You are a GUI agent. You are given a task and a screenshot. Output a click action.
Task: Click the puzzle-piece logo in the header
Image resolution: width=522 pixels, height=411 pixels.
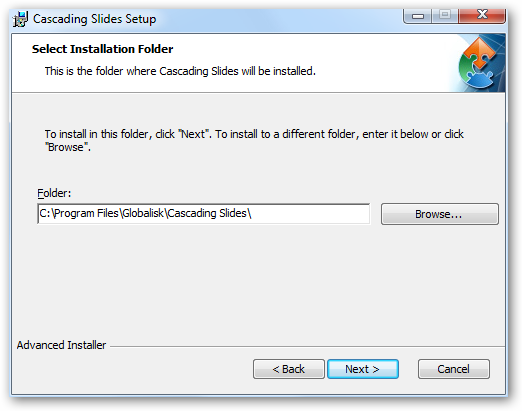[x=479, y=64]
